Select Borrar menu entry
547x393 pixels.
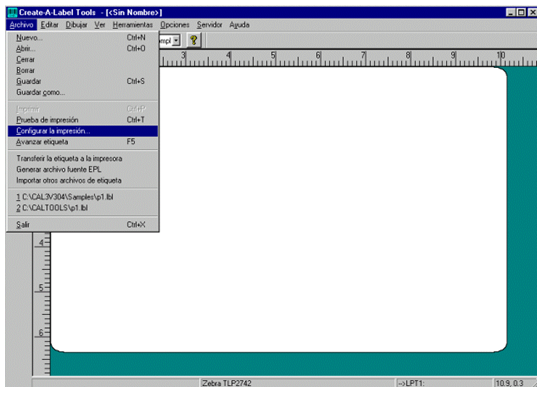click(83, 70)
